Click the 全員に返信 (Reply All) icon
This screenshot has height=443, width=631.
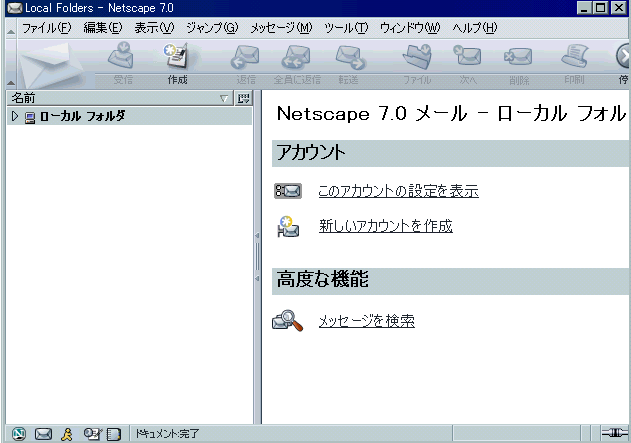(296, 56)
